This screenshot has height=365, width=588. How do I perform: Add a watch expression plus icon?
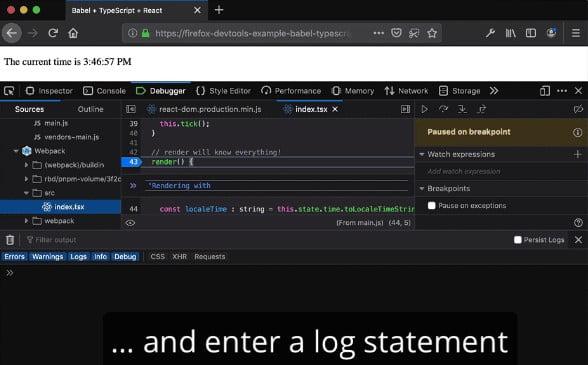pyautogui.click(x=578, y=154)
